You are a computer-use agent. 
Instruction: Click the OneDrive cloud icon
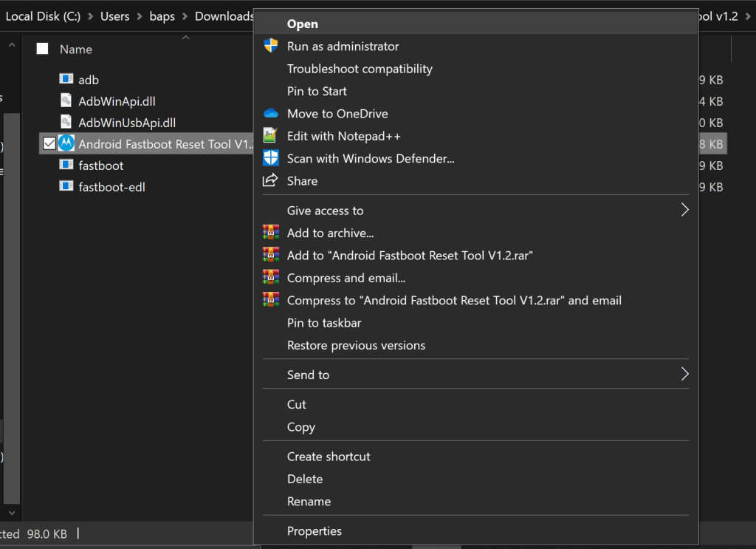coord(271,113)
